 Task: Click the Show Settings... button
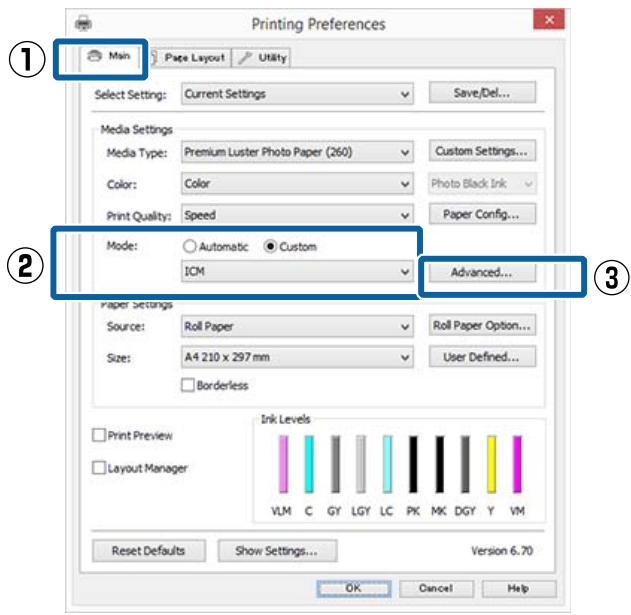click(x=277, y=551)
